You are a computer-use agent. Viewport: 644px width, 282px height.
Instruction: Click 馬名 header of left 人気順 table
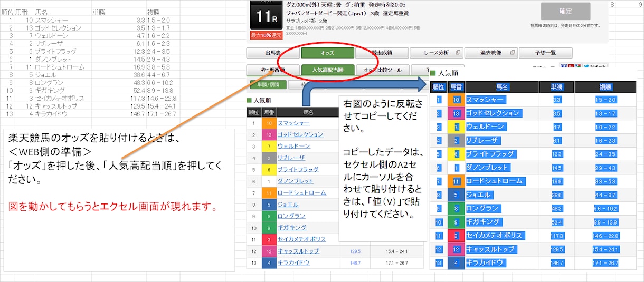[x=308, y=112]
